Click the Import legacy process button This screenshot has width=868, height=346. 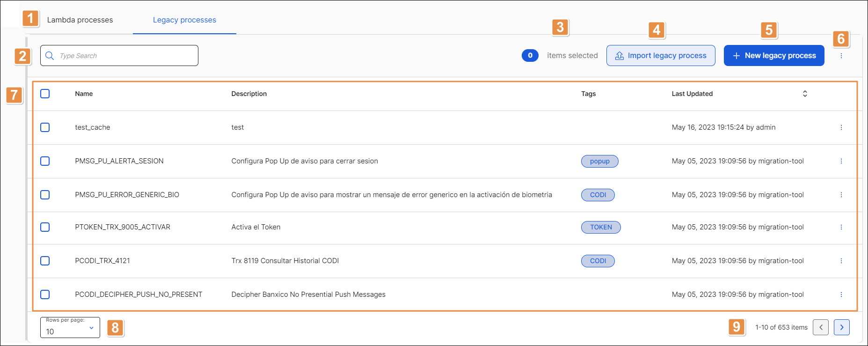660,56
